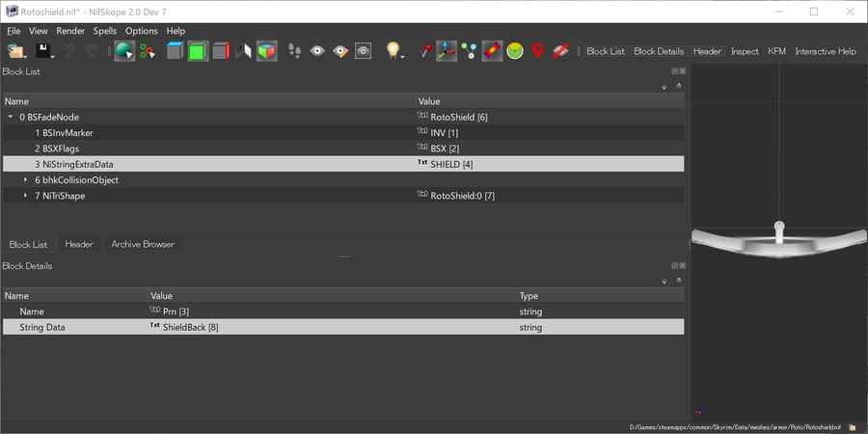The width and height of the screenshot is (868, 434).
Task: Collapse the BSFadeNode root node
Action: tap(11, 117)
